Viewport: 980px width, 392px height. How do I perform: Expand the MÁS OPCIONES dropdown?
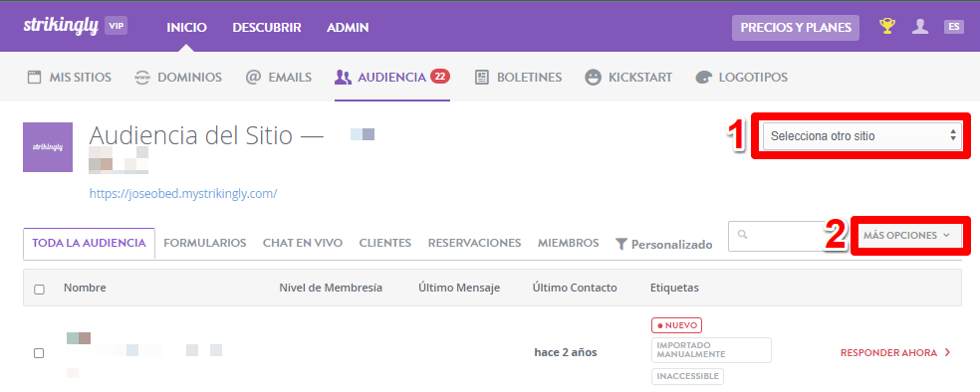click(906, 236)
